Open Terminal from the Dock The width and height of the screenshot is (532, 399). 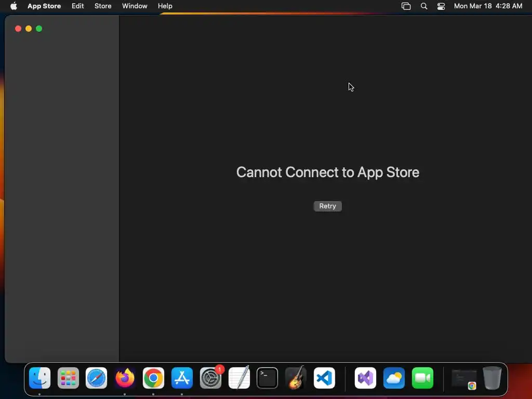pyautogui.click(x=268, y=378)
